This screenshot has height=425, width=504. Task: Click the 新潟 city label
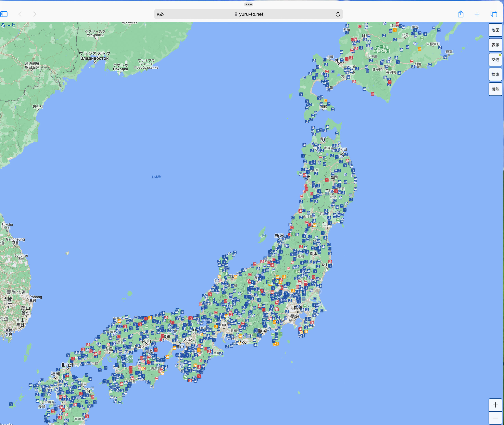pos(279,236)
